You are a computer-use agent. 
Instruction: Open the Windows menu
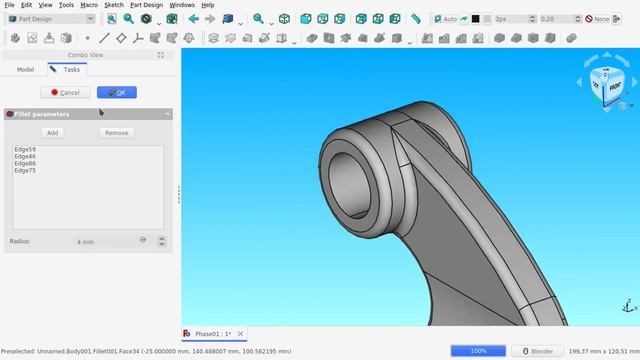(182, 5)
